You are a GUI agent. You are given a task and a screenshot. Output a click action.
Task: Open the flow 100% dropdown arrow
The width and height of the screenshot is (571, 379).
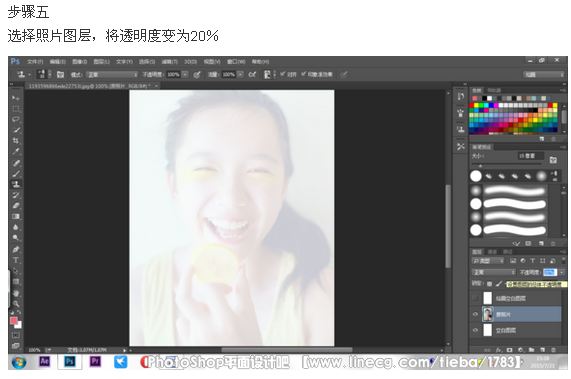240,74
